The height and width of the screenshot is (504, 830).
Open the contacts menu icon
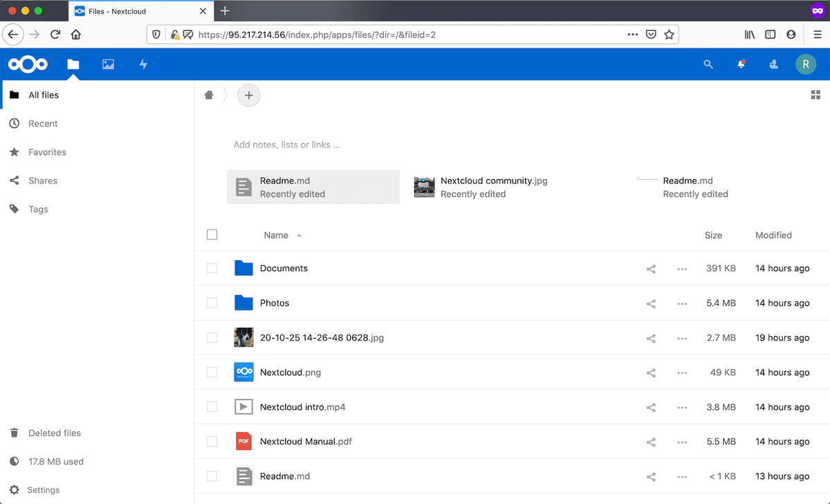point(773,64)
